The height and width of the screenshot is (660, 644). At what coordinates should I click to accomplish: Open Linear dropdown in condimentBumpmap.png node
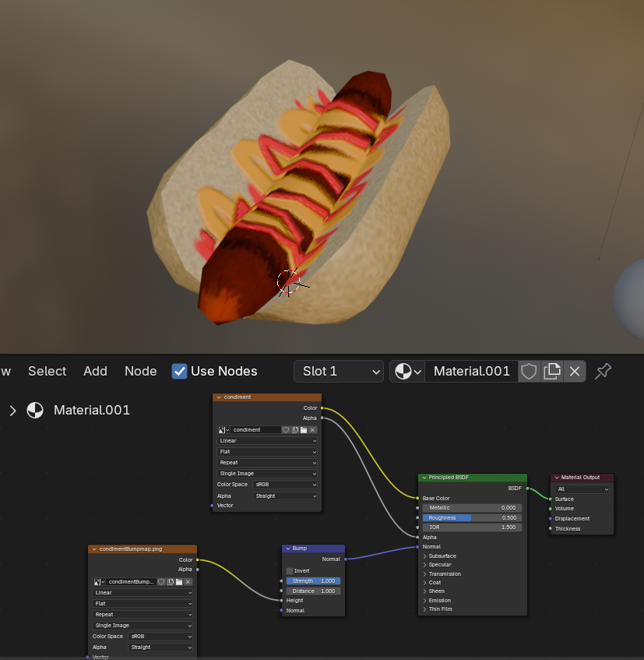143,593
